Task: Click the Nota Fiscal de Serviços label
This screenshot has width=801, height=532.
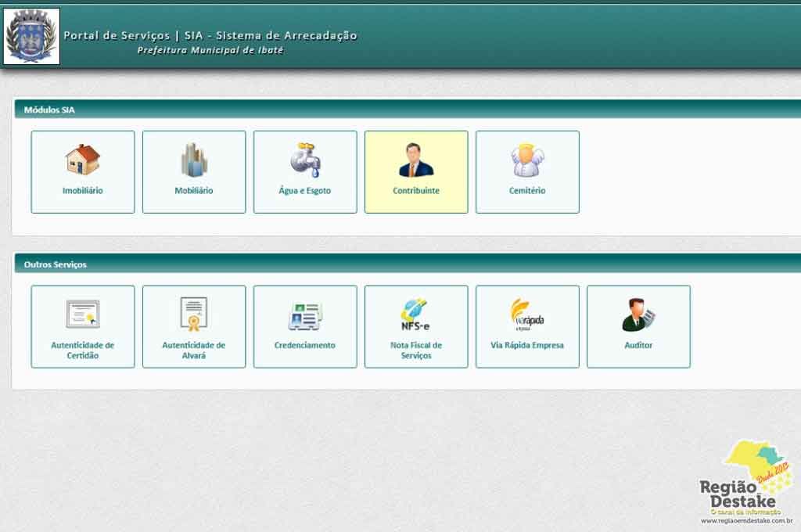Action: [x=416, y=350]
